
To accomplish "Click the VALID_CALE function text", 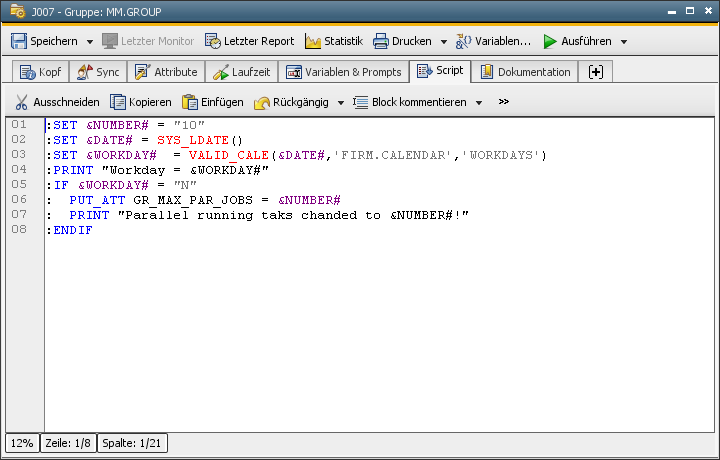I will 229,155.
